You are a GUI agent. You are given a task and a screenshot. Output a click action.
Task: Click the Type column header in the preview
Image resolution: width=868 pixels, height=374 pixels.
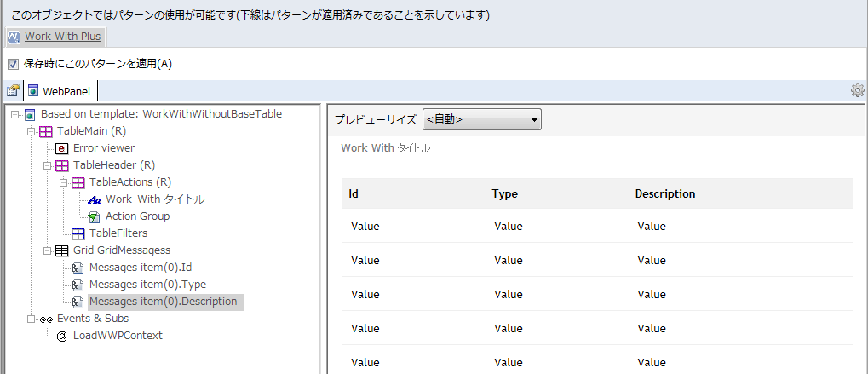(504, 194)
